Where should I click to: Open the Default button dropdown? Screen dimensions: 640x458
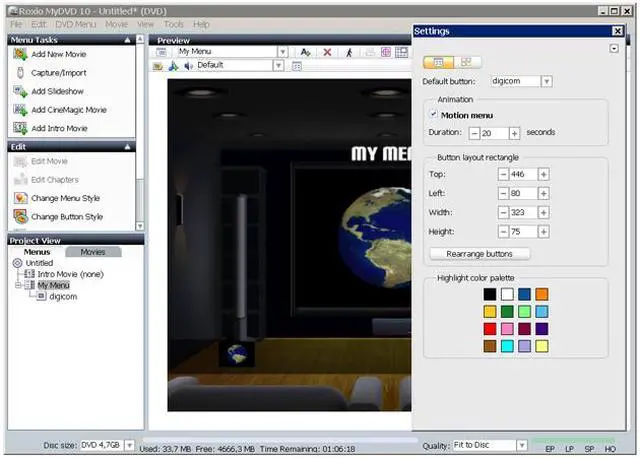coord(546,82)
